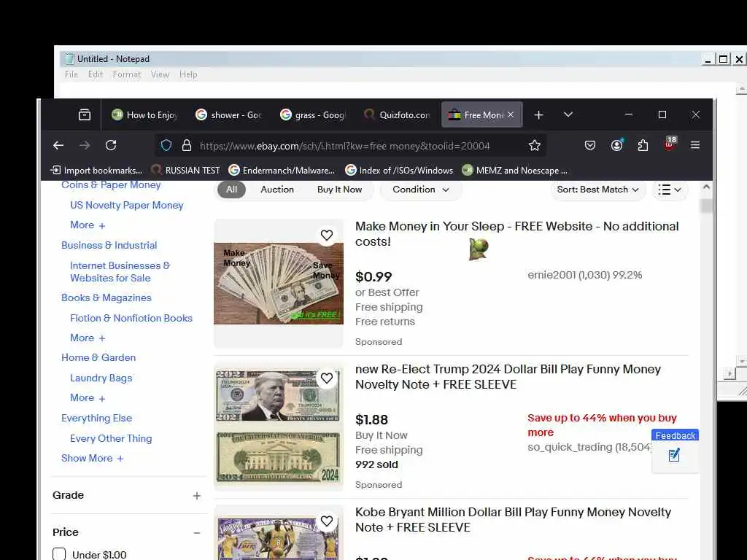
Task: Click Show More categories
Action: 93,458
